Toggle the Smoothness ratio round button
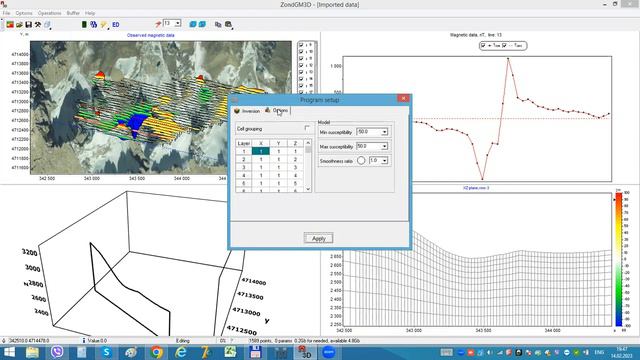The height and width of the screenshot is (360, 640). point(361,161)
